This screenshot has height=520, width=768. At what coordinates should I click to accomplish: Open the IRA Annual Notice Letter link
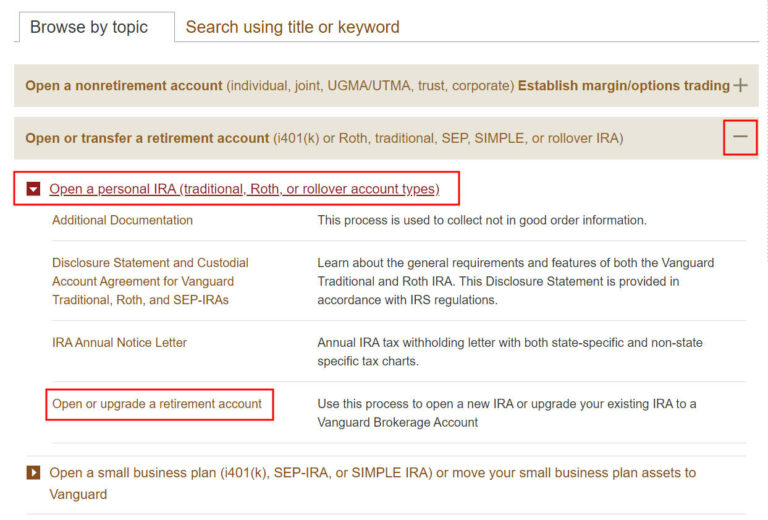pyautogui.click(x=119, y=343)
